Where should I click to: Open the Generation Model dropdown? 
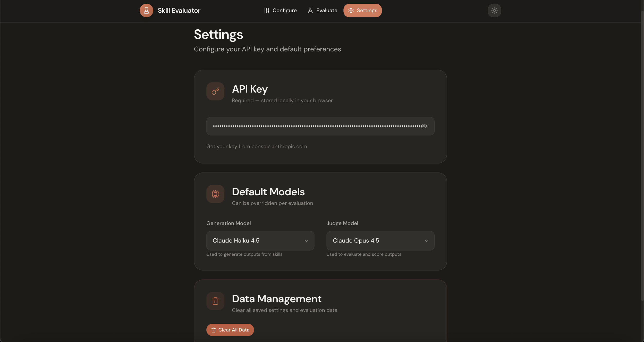click(x=260, y=240)
